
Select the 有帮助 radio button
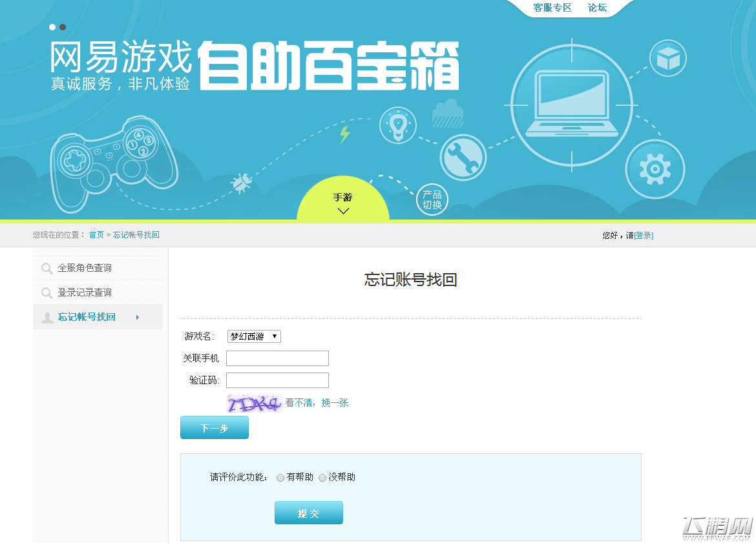[280, 478]
